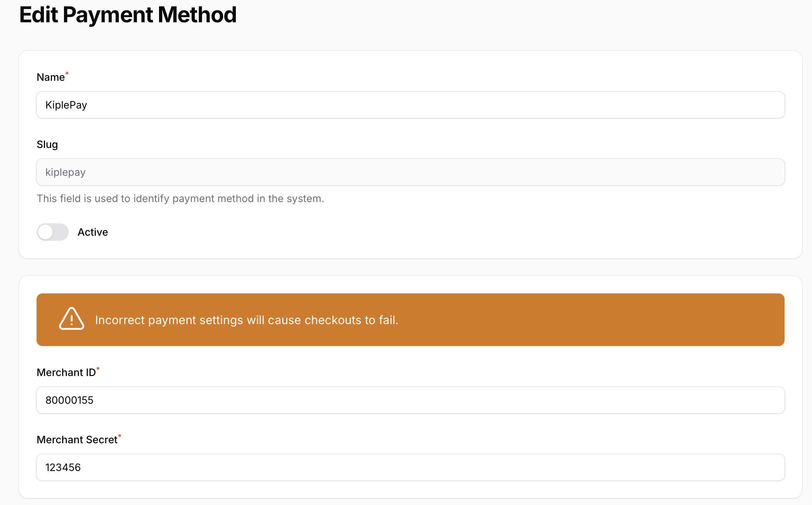The height and width of the screenshot is (505, 812).
Task: Click the incorrect payment settings warning text
Action: click(x=246, y=320)
